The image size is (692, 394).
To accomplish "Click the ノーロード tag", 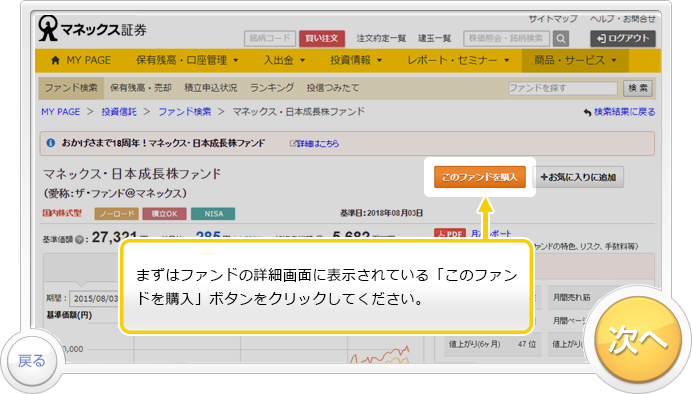I will pos(117,214).
